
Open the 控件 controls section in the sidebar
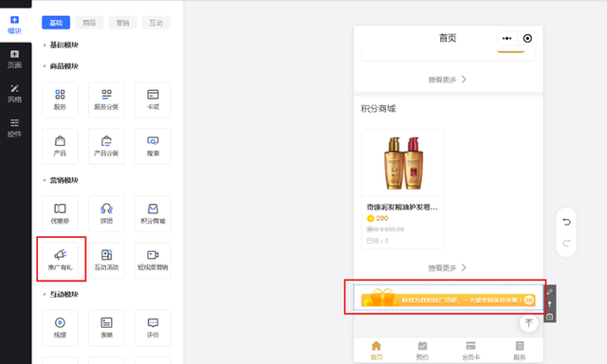click(x=15, y=128)
